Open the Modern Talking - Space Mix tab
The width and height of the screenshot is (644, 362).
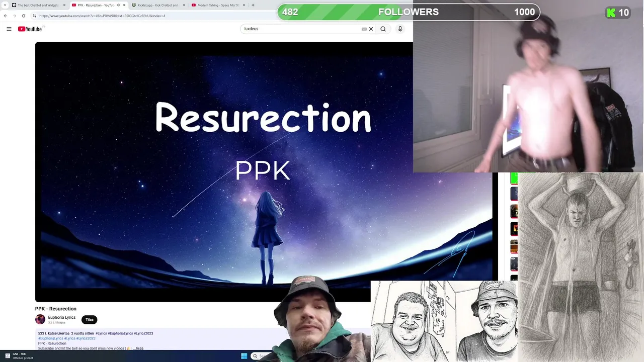pos(218,5)
